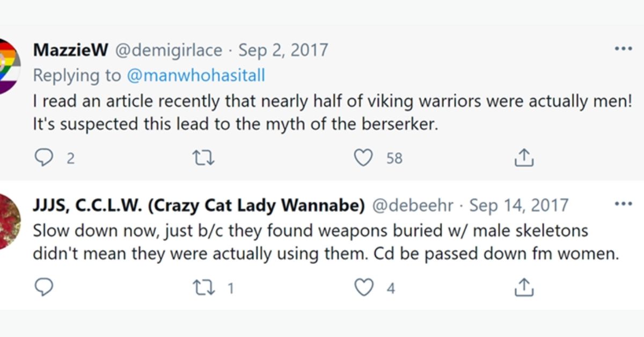Share the @debeehr tweet
644x337 pixels.
tap(524, 288)
